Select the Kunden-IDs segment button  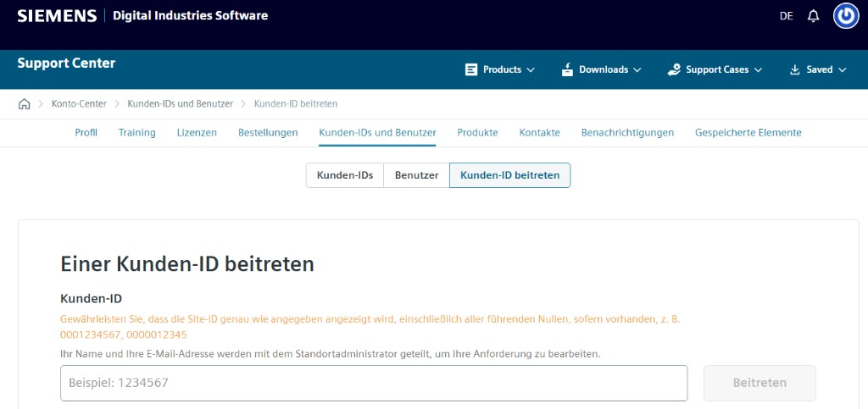click(345, 175)
